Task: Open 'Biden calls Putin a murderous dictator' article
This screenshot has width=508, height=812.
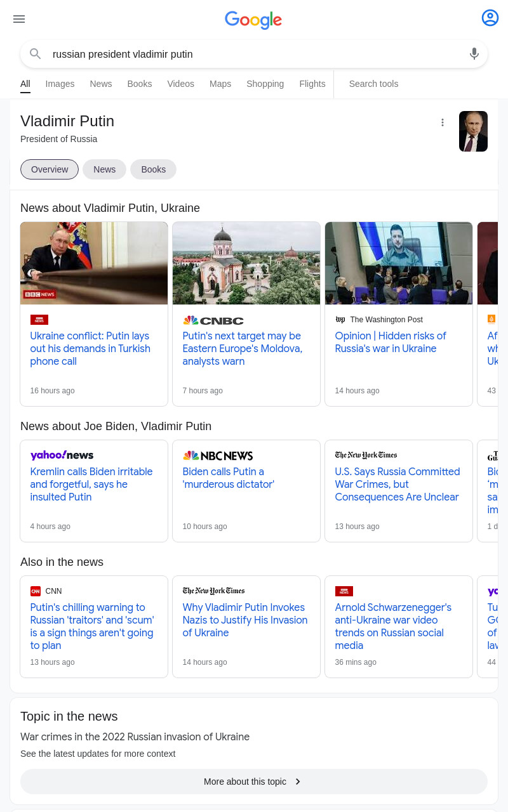Action: point(229,478)
